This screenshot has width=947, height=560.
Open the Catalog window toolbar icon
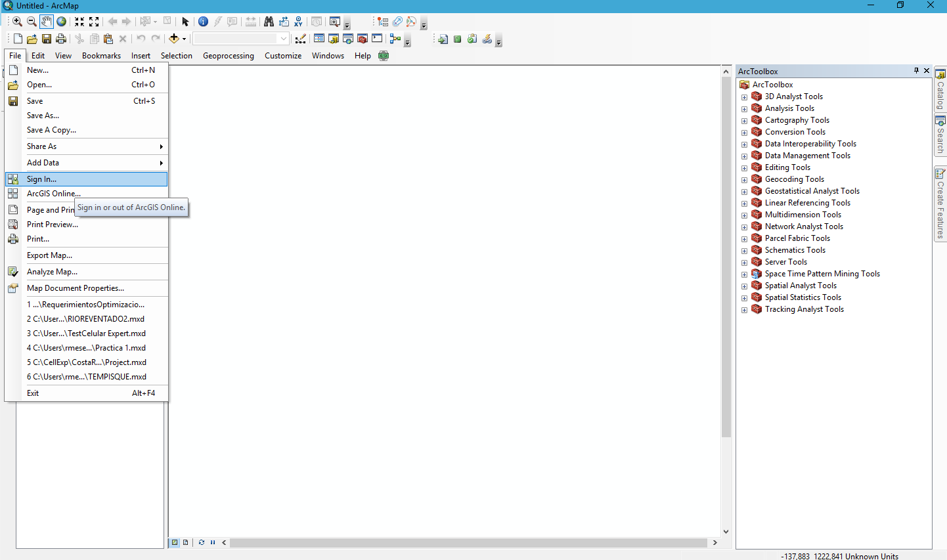[x=334, y=39]
